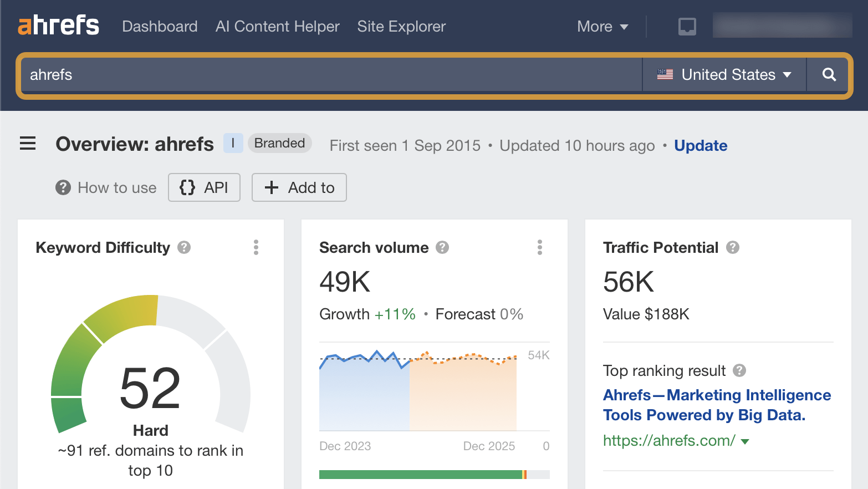Screen dimensions: 868x489
Task: Click the search magnifier icon
Action: tap(828, 74)
